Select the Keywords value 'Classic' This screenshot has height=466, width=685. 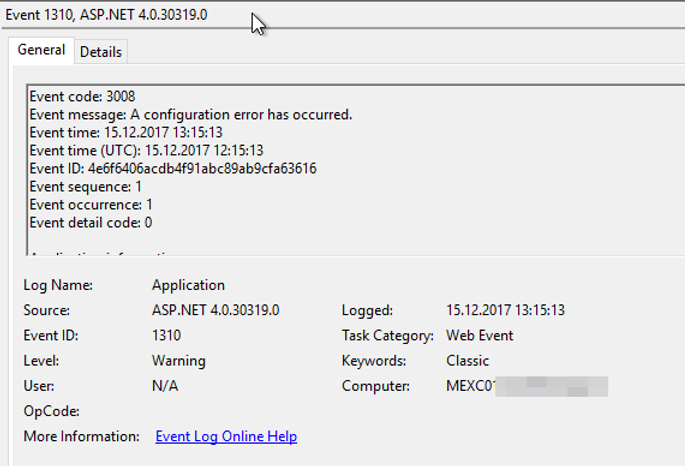(x=467, y=360)
